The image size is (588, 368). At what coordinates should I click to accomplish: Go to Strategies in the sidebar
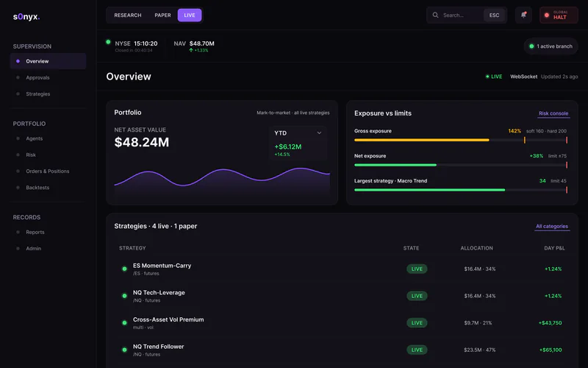[48, 94]
